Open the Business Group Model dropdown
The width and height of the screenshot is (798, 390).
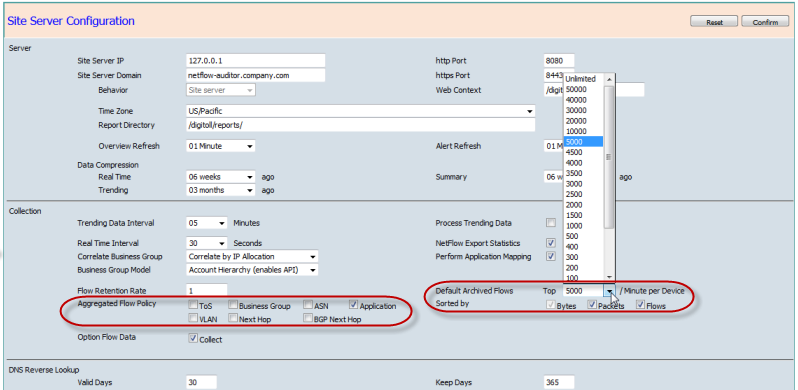coord(252,270)
